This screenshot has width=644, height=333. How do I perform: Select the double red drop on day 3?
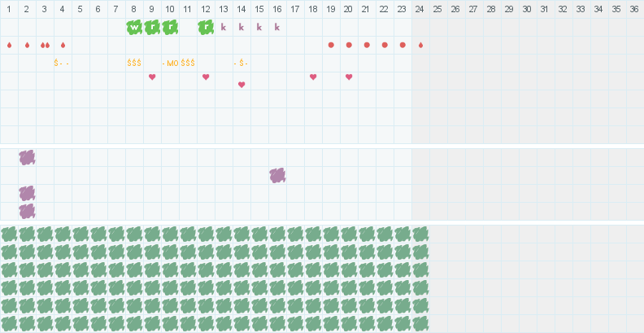point(45,45)
